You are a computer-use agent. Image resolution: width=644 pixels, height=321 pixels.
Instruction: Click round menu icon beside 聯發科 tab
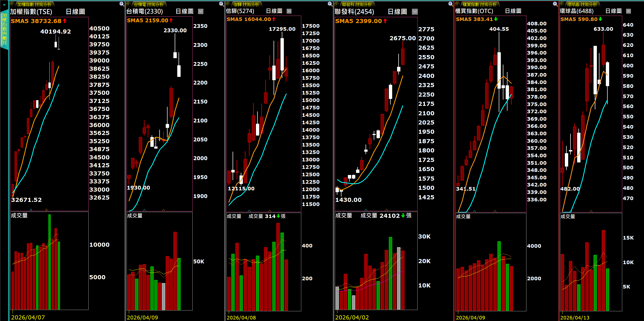(337, 4)
